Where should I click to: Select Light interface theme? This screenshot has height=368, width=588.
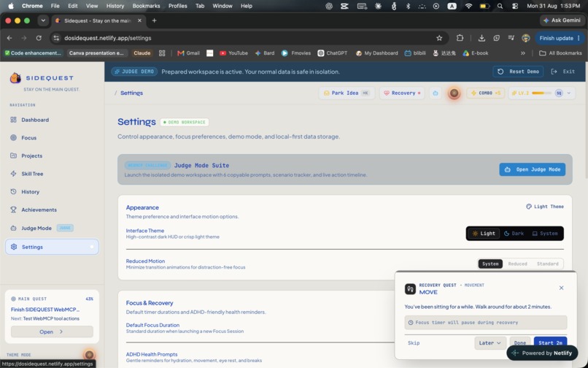point(484,234)
